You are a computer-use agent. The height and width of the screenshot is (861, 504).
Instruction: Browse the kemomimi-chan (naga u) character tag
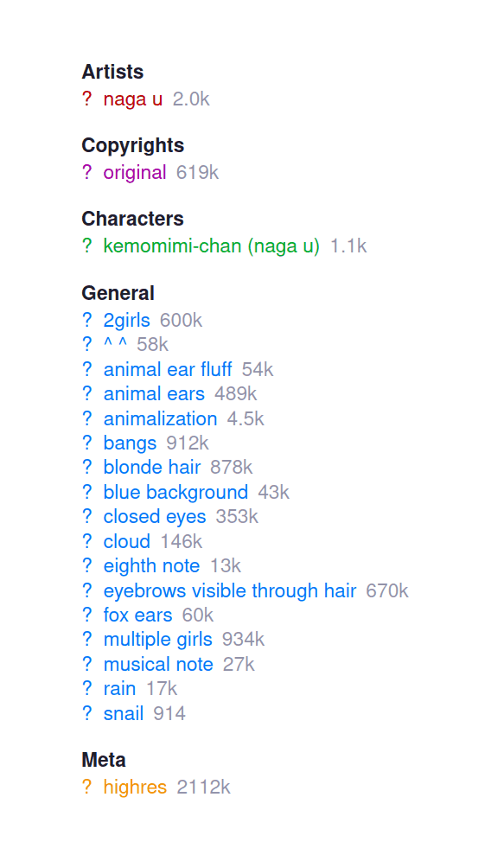coord(212,246)
